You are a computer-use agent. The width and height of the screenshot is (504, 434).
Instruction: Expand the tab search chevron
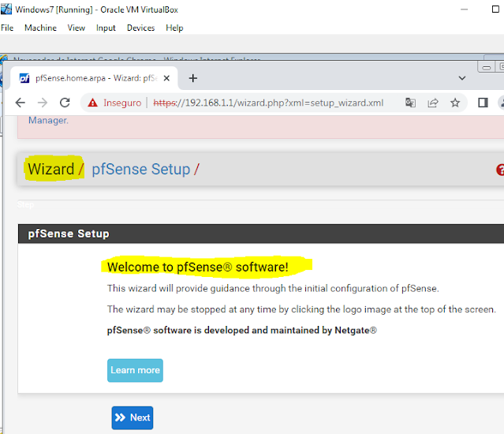(462, 78)
